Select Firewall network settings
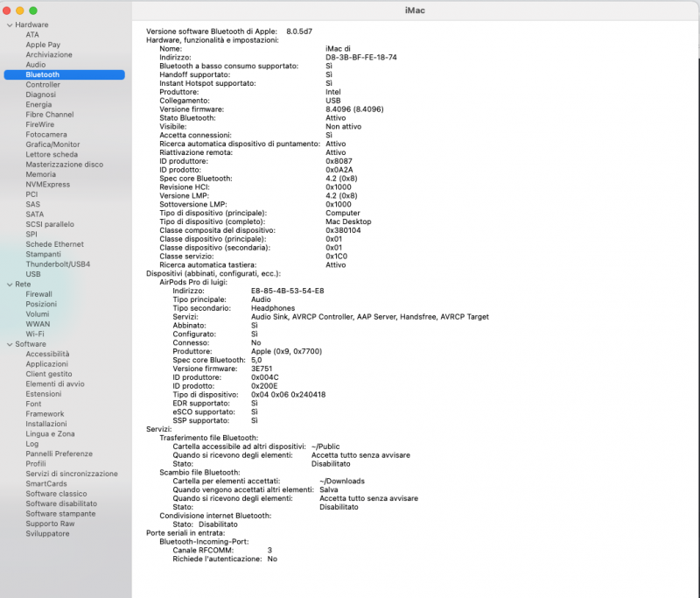700x598 pixels. pos(38,294)
